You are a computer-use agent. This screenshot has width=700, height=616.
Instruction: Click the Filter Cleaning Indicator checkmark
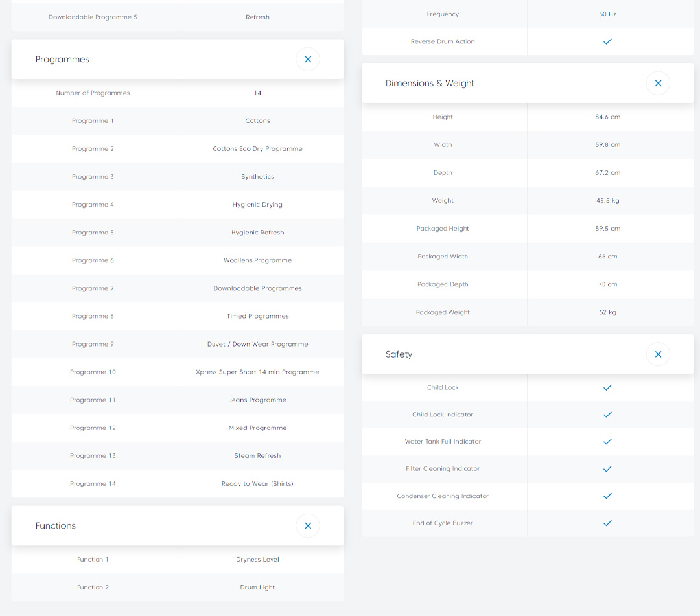[607, 469]
